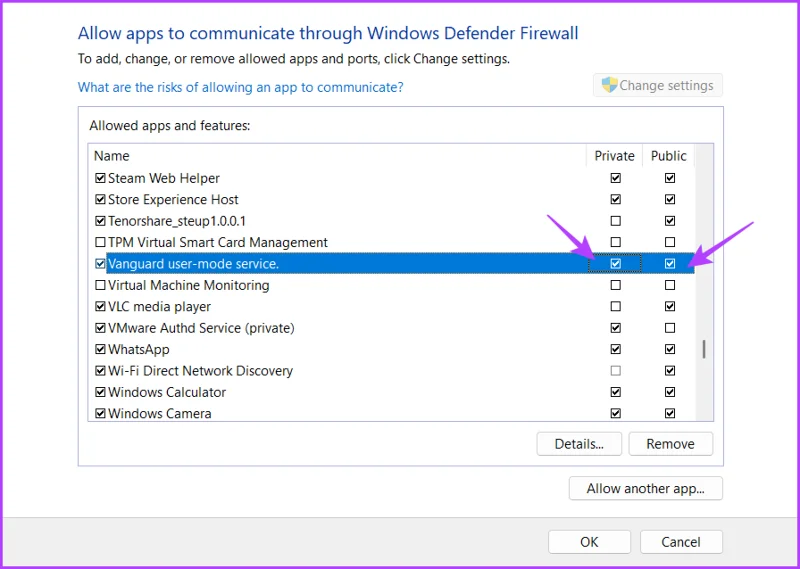This screenshot has height=569, width=800.
Task: Click the Remove button
Action: pos(670,444)
